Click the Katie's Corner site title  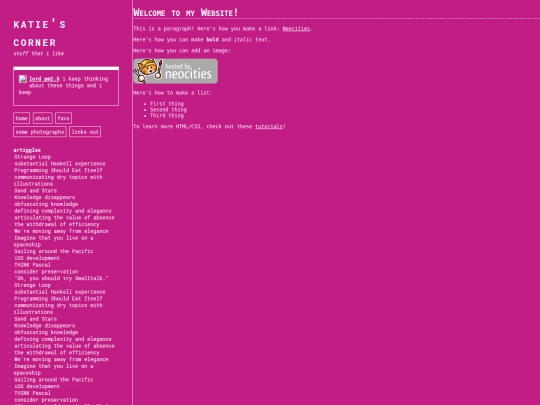(x=40, y=33)
